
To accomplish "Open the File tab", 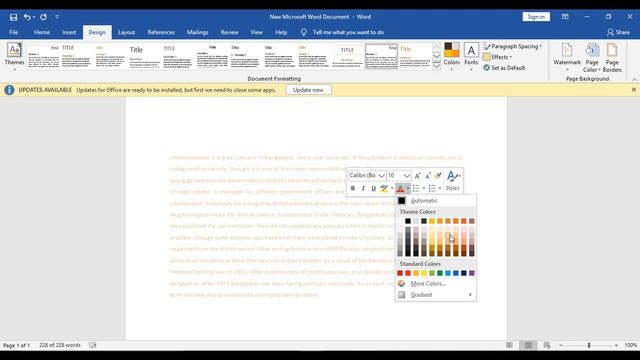I will coord(13,32).
